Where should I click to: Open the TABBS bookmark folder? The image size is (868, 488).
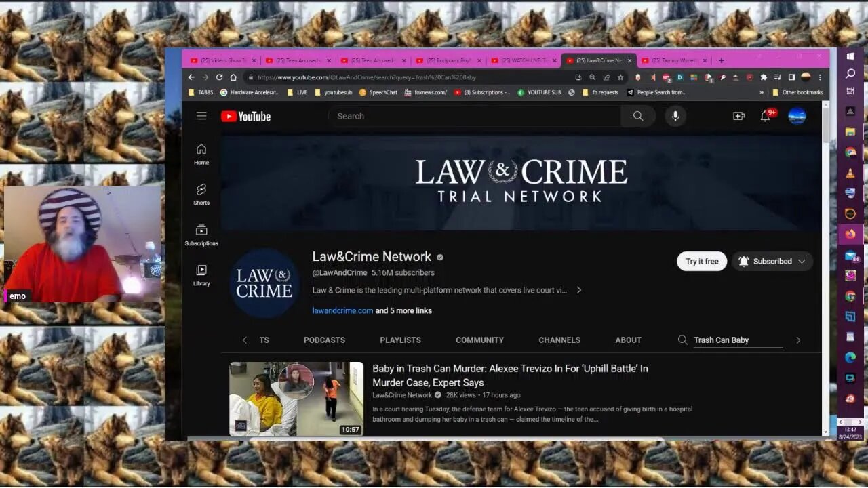pyautogui.click(x=201, y=92)
